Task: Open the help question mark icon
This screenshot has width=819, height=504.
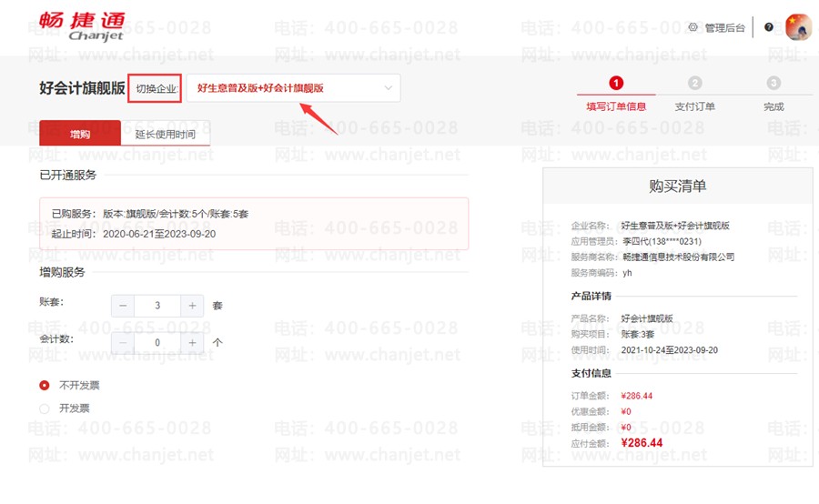Action: tap(769, 27)
